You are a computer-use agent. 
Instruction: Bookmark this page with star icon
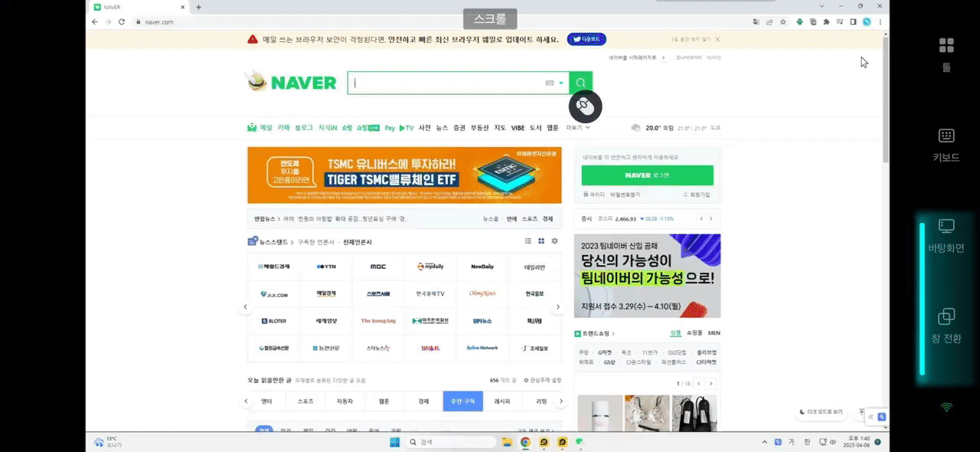782,22
